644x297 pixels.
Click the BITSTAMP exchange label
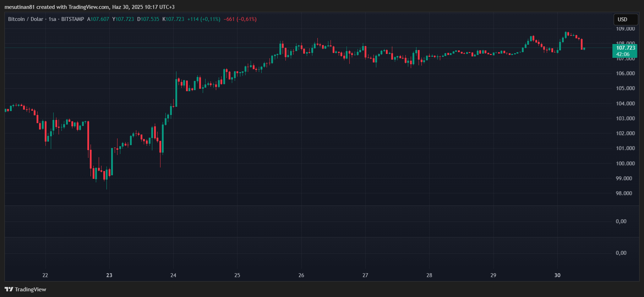(72, 19)
